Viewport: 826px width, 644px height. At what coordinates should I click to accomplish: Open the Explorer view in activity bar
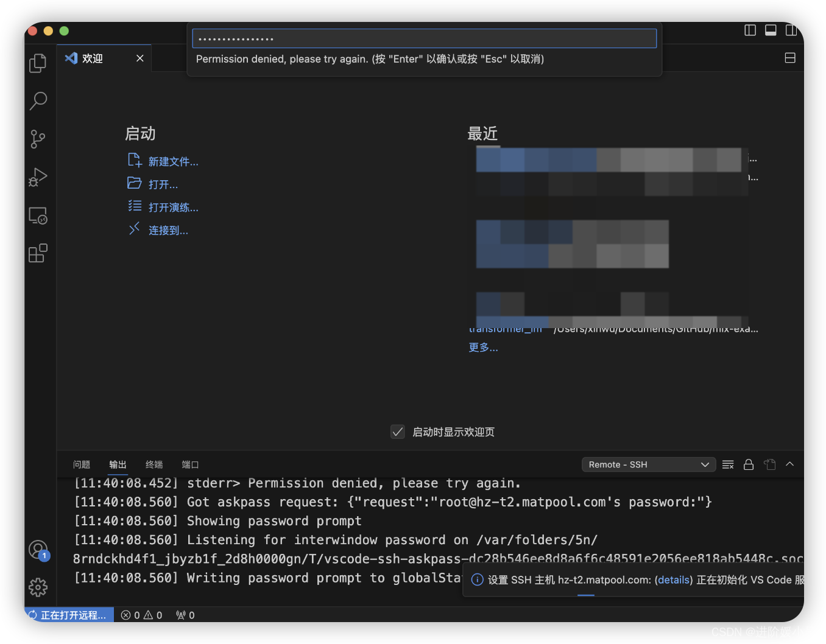coord(38,63)
